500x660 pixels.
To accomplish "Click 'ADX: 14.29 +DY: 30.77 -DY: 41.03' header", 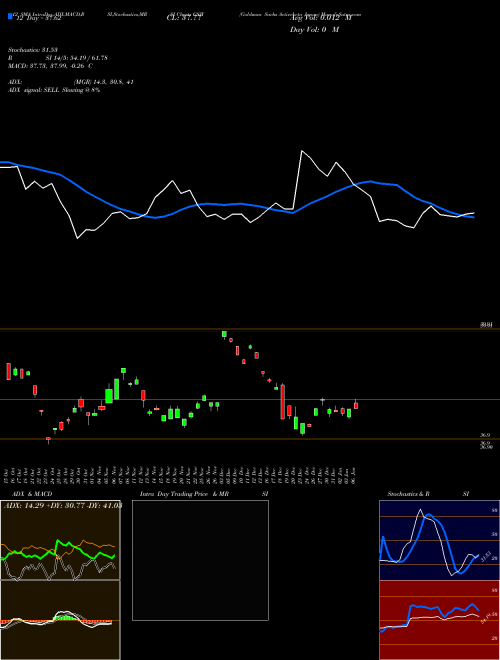I will pos(63,505).
